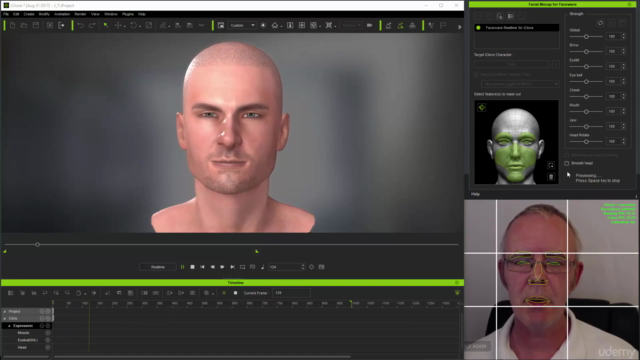Viewport: 640px width, 360px height.
Task: Step to the next frame
Action: point(222,267)
